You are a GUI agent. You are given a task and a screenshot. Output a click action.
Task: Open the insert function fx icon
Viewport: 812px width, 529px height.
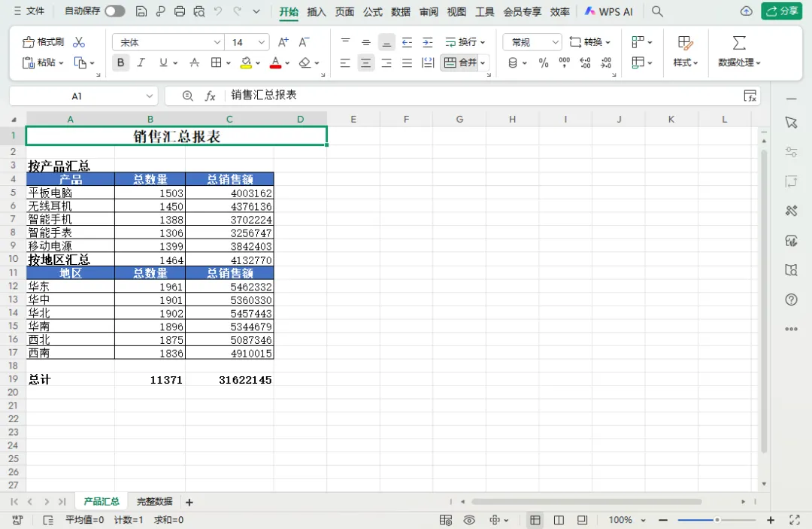[211, 96]
